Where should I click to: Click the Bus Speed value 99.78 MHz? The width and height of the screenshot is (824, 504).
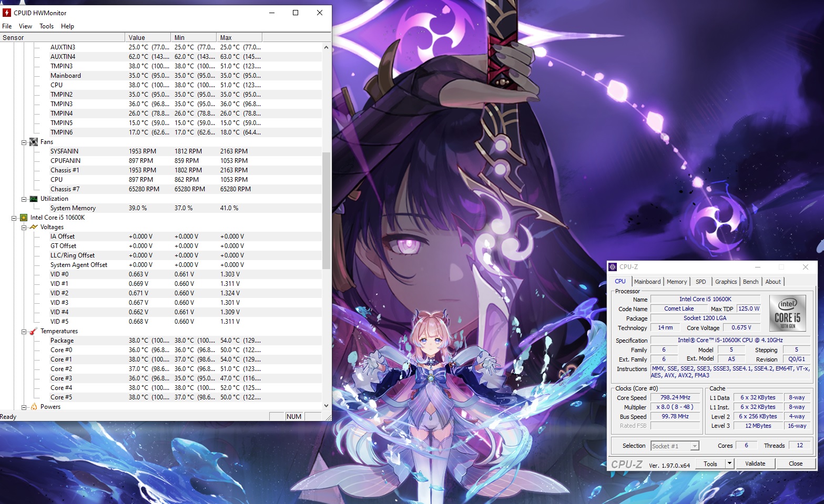[675, 417]
